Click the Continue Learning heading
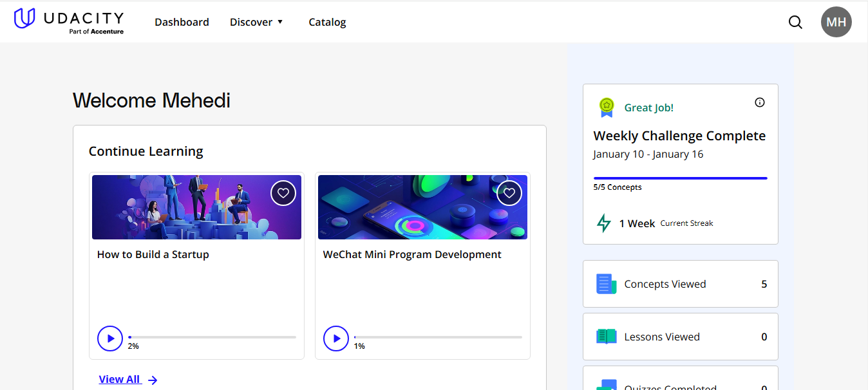The image size is (868, 390). (146, 151)
